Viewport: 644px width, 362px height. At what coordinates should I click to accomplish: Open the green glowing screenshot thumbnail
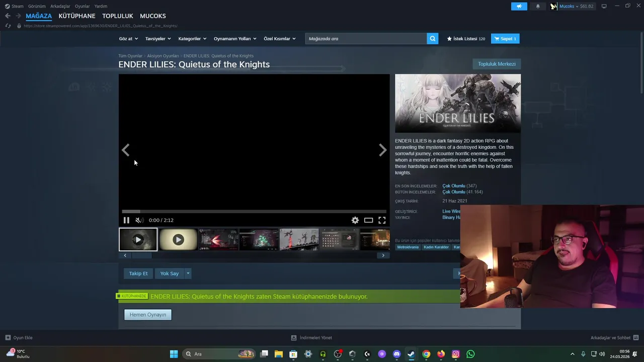(259, 240)
